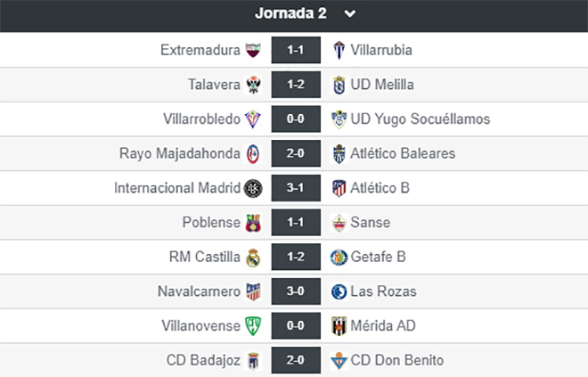
Task: Open the Atlético Baleares team link
Action: [403, 153]
